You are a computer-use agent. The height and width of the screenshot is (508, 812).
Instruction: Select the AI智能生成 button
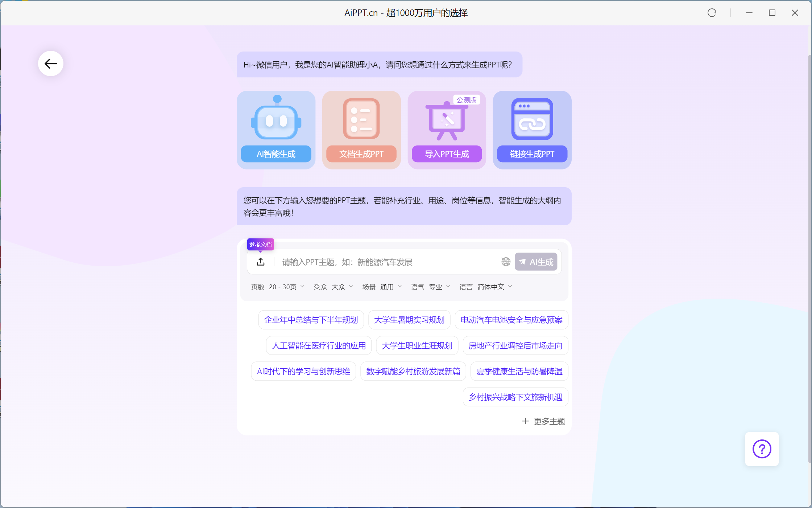click(x=276, y=154)
